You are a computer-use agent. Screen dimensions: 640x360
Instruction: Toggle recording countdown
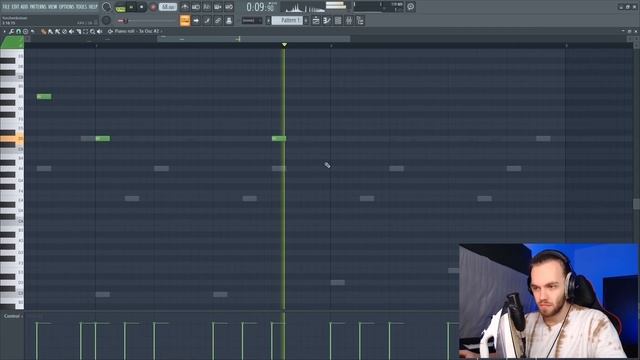[207, 7]
